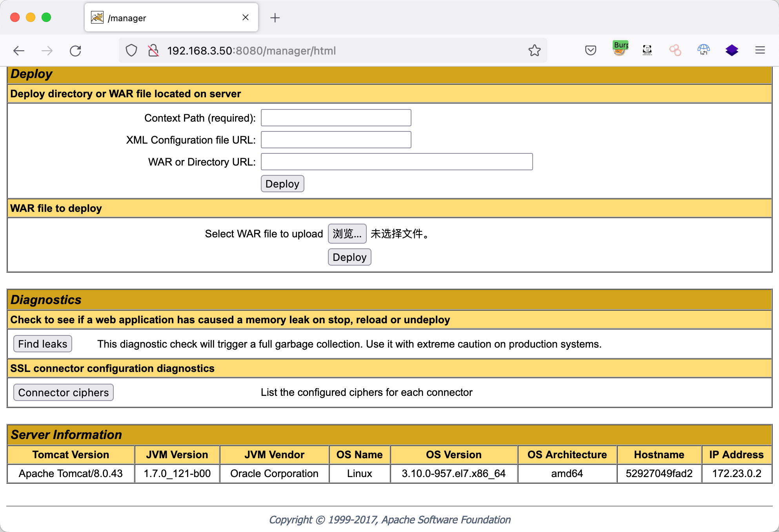Click Deploy button under WAR file upload

click(x=349, y=257)
